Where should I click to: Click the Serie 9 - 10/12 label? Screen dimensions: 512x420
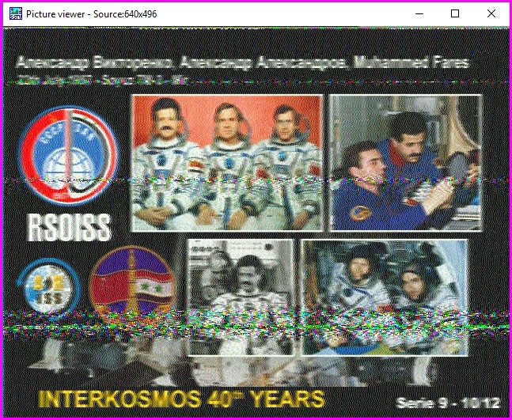click(x=449, y=402)
